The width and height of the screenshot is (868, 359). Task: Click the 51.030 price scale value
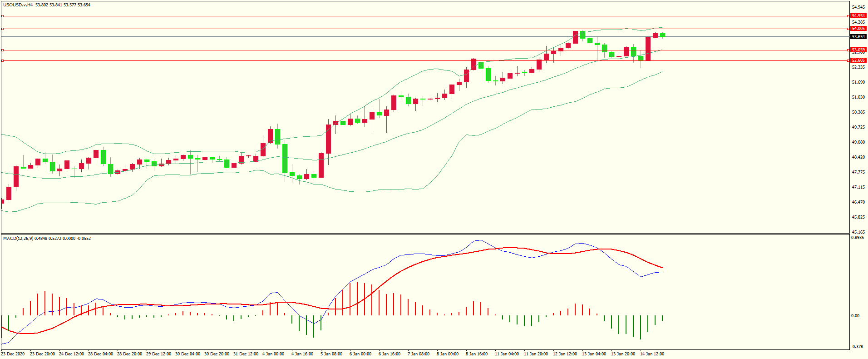(858, 97)
